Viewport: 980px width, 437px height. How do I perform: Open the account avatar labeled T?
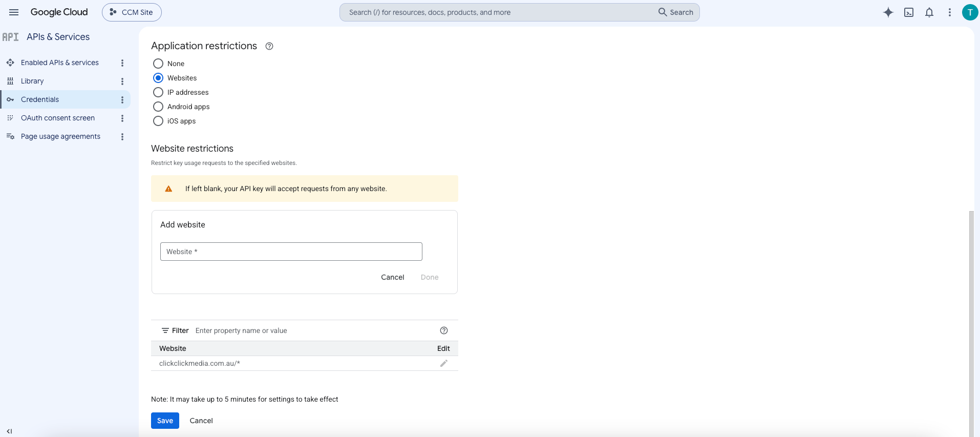970,12
